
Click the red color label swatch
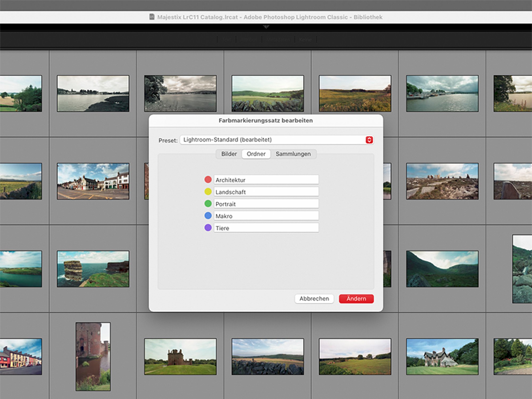208,180
